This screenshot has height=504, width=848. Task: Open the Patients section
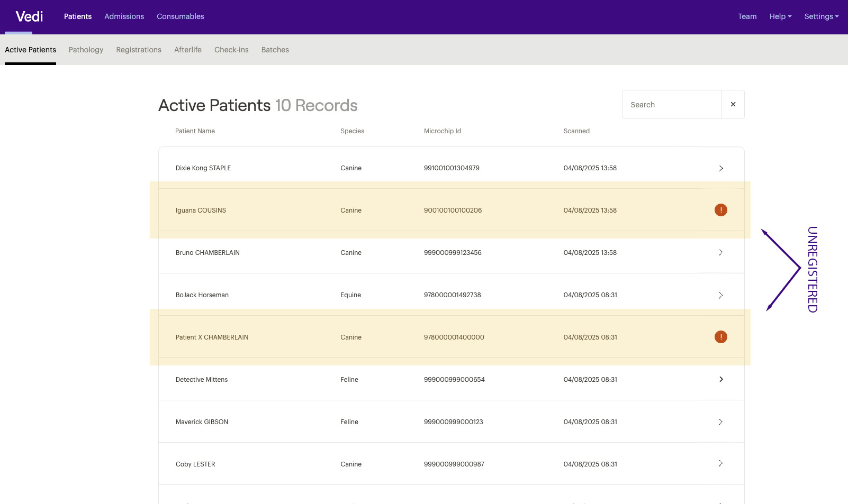coord(78,16)
